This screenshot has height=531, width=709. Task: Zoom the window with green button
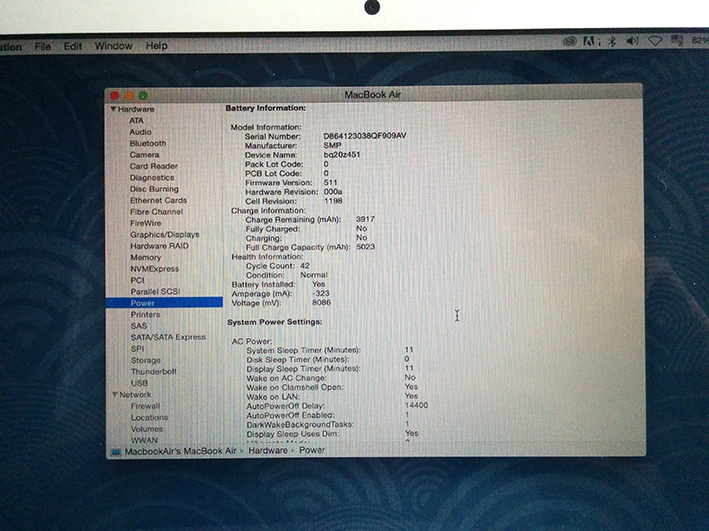point(143,95)
